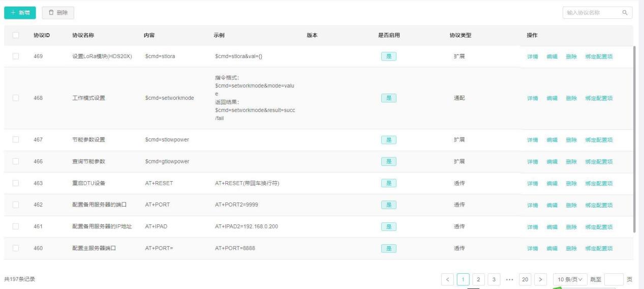Open 详情 for 工作模式设置 row
Viewport: 644px width, 289px height.
(532, 98)
